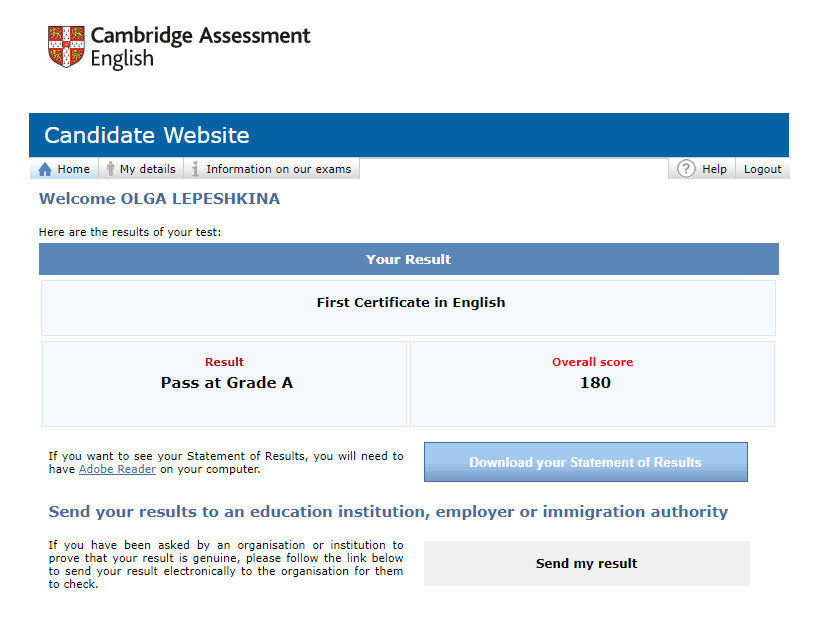Click the overall score value 180
Viewport: 816px width, 626px height.
tap(595, 383)
